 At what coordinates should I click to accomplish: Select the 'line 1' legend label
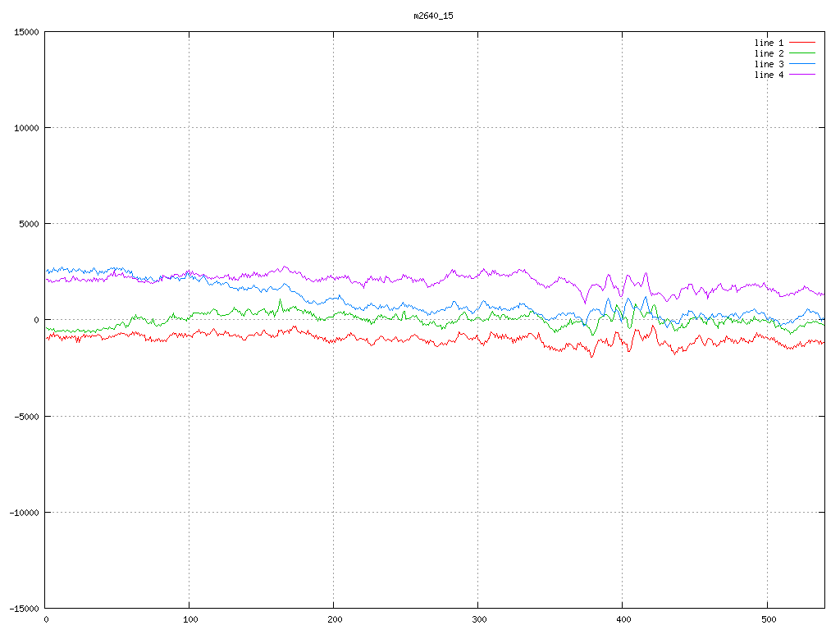769,43
